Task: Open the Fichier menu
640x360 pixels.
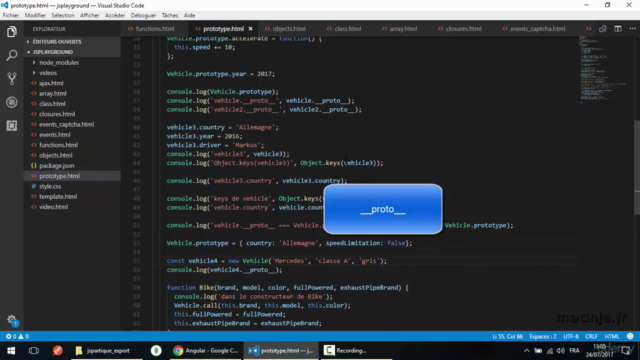Action: (x=11, y=15)
